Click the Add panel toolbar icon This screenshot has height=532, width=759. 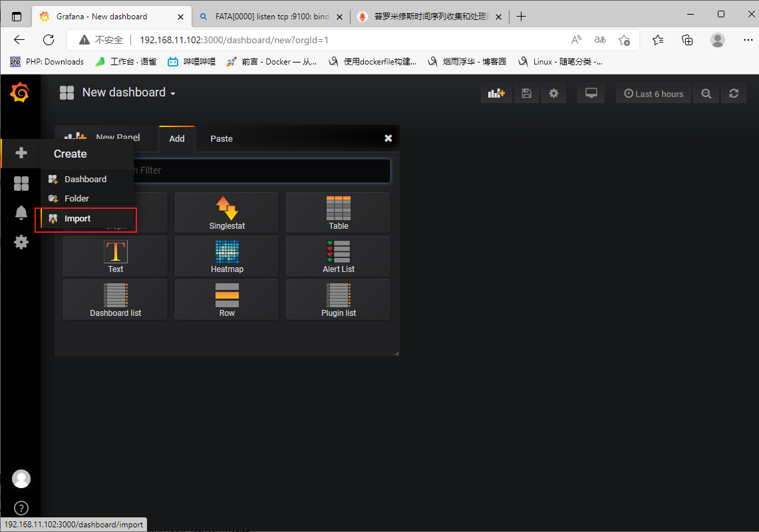(x=496, y=93)
